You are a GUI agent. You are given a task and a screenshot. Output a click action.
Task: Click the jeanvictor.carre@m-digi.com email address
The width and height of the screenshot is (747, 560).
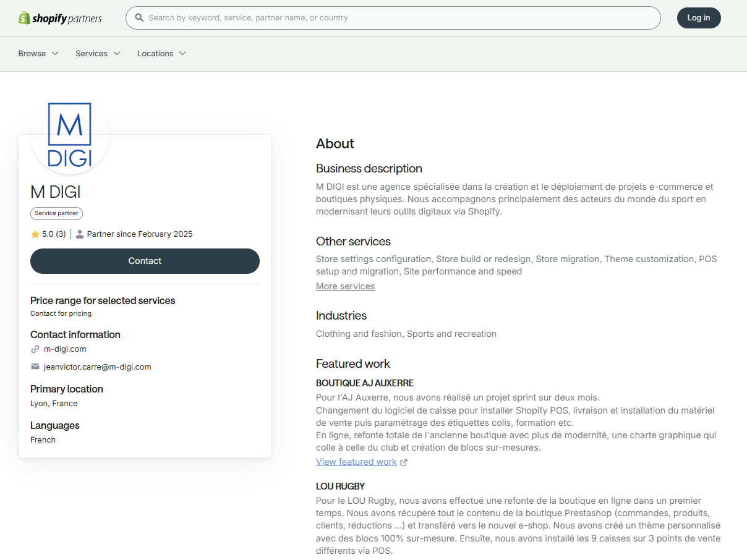pyautogui.click(x=97, y=367)
